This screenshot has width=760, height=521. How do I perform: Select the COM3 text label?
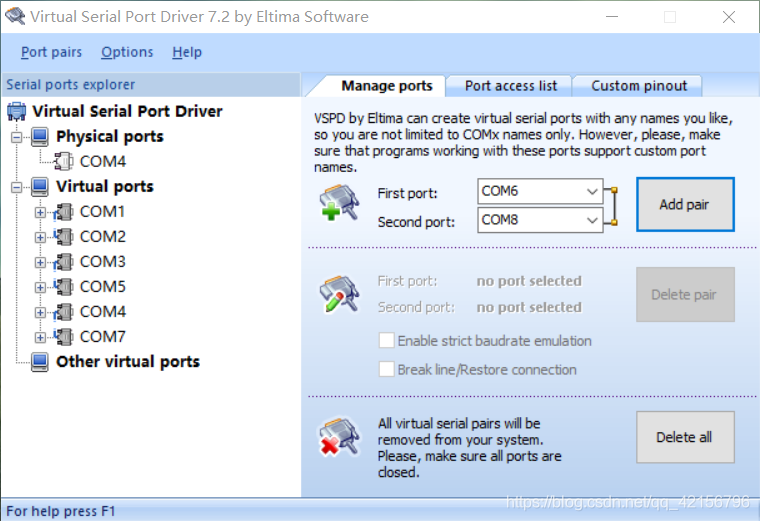click(103, 262)
